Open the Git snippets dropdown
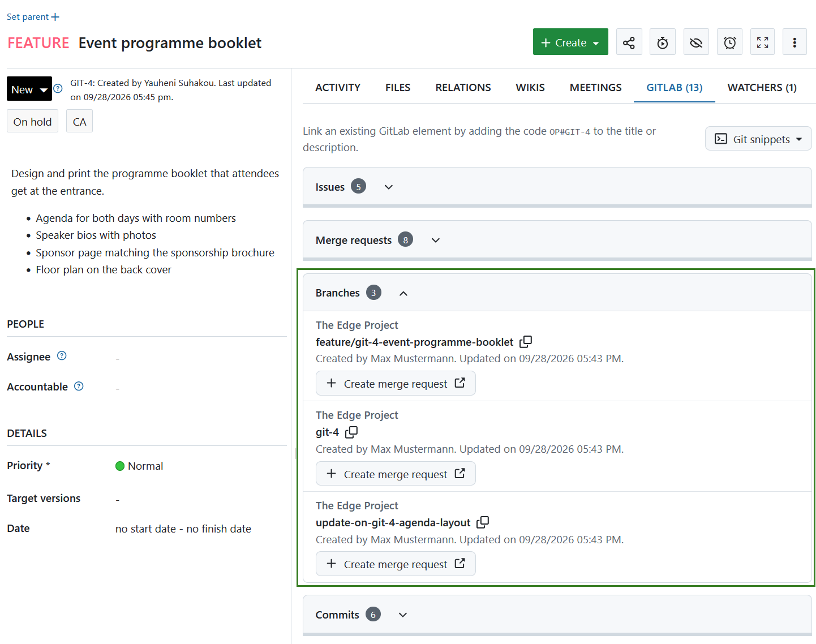The height and width of the screenshot is (644, 816). click(758, 139)
